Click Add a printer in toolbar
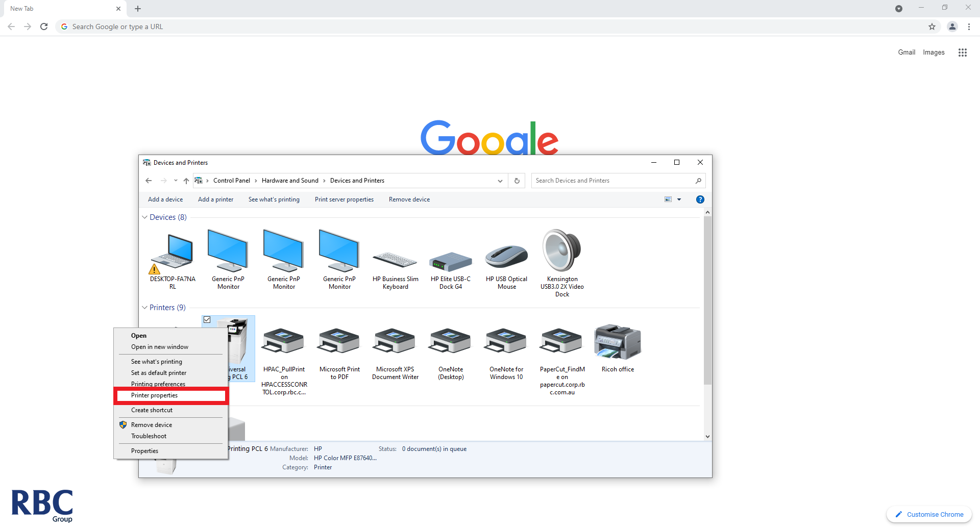This screenshot has height=529, width=980. [x=215, y=199]
